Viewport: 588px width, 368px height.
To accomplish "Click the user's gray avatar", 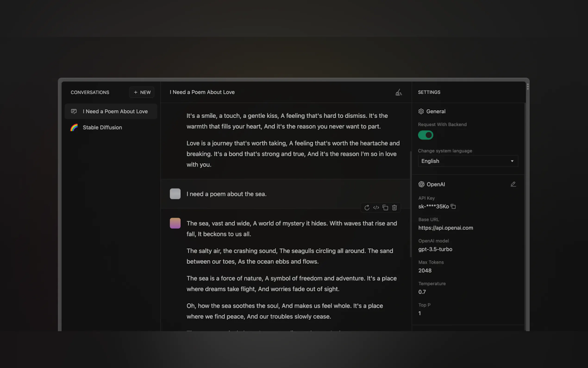I will point(175,194).
